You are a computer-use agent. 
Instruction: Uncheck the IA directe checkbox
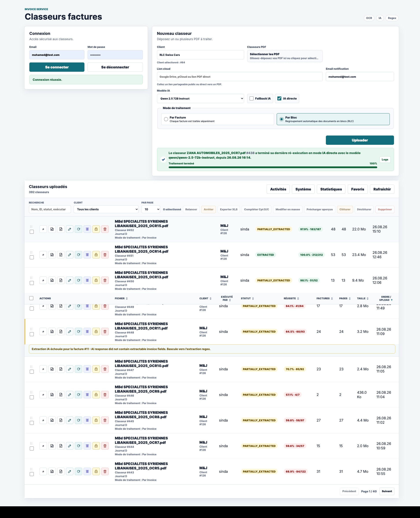pyautogui.click(x=279, y=99)
